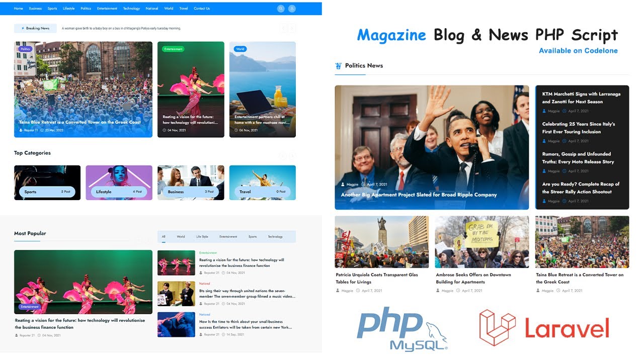644x362 pixels.
Task: Go to Home in the navigation bar
Action: [x=19, y=9]
